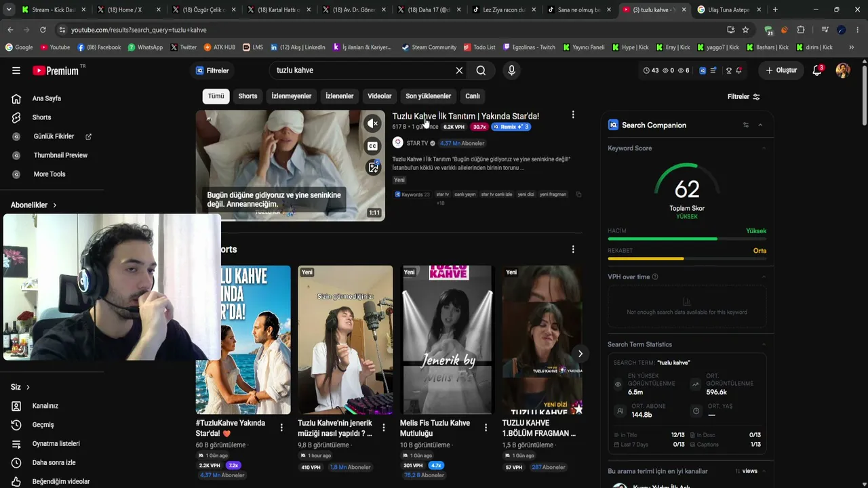
Task: Select the Son yüklenenler filter chip
Action: point(428,96)
